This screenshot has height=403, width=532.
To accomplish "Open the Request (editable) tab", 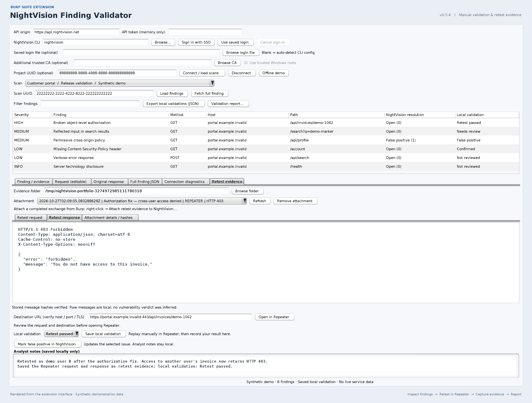I will pos(71,182).
